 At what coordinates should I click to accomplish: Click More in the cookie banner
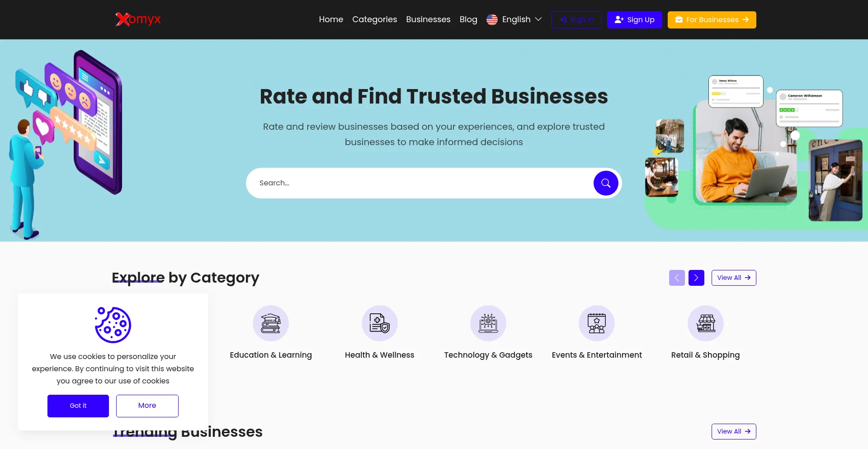coord(147,406)
